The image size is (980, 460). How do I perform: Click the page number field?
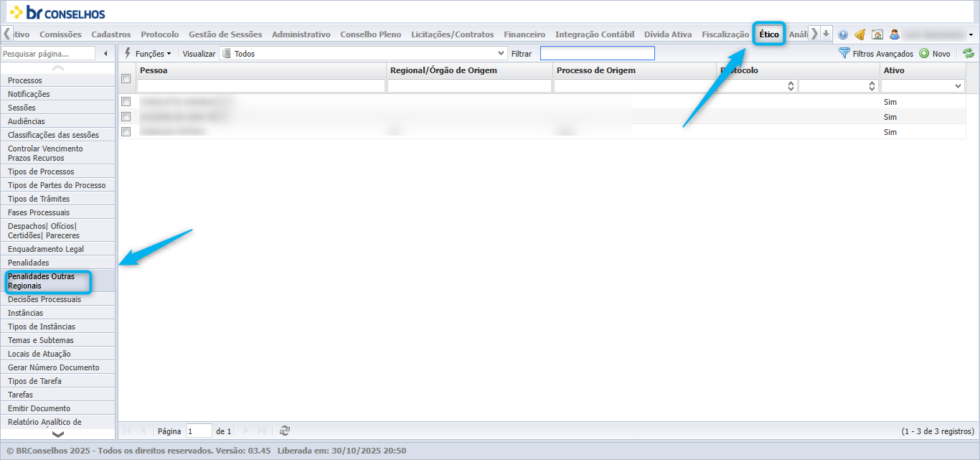tap(199, 431)
